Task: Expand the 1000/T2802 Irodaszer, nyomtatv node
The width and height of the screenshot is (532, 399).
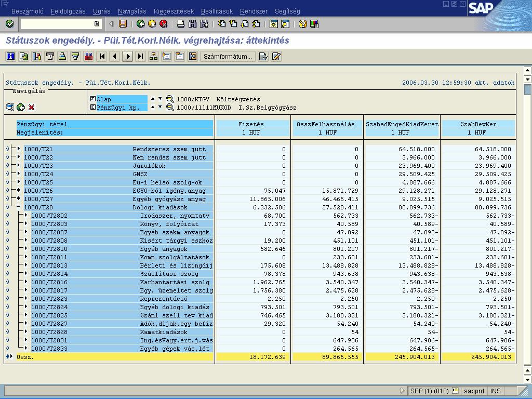Action: tap(26, 215)
